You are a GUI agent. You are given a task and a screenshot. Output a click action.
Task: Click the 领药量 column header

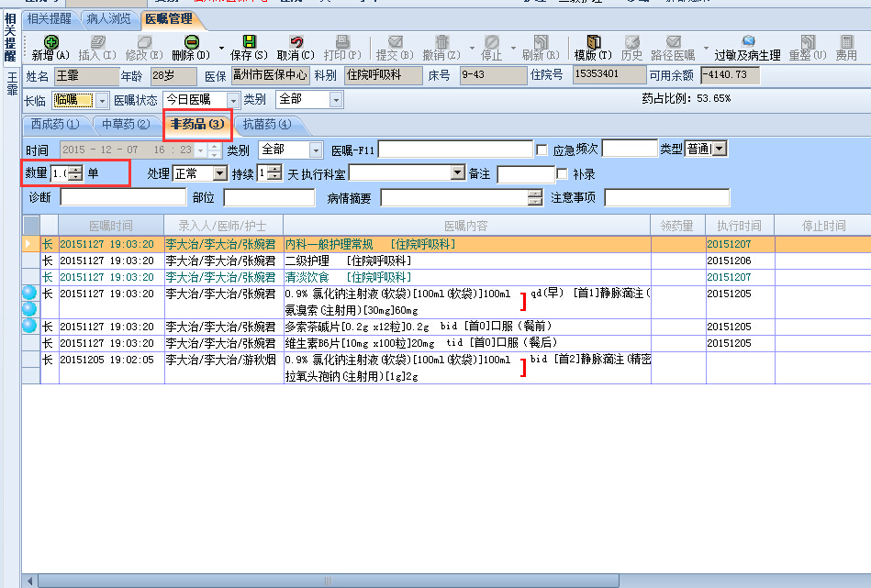pos(677,226)
